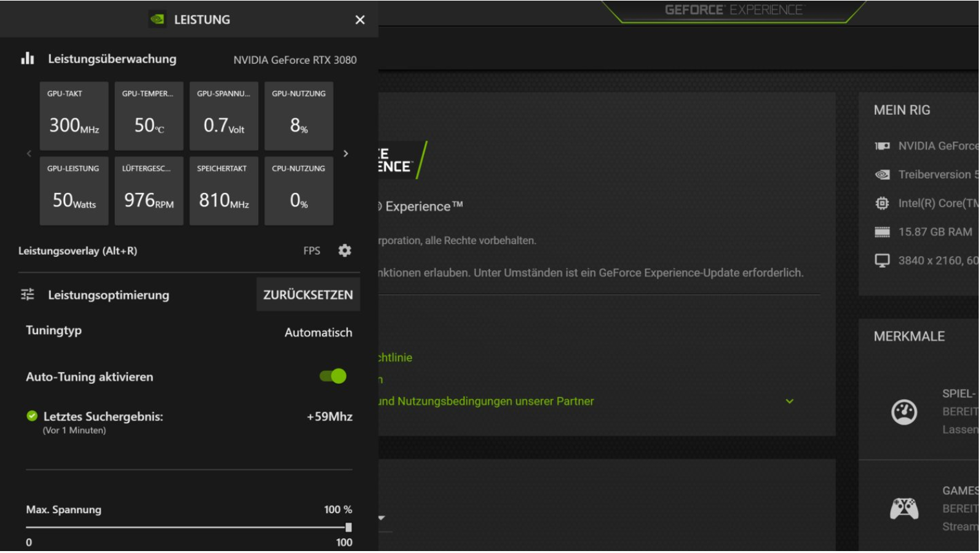Select the CPU-Nutzung 0% tile

point(299,191)
